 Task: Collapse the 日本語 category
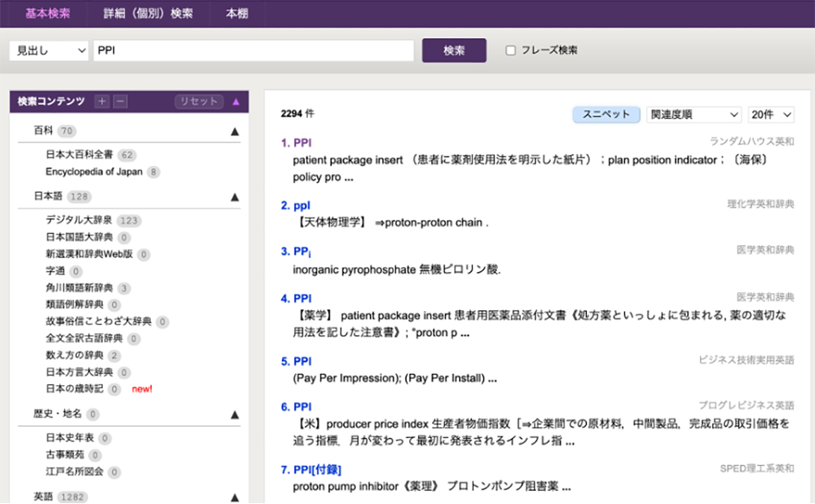[x=235, y=197]
